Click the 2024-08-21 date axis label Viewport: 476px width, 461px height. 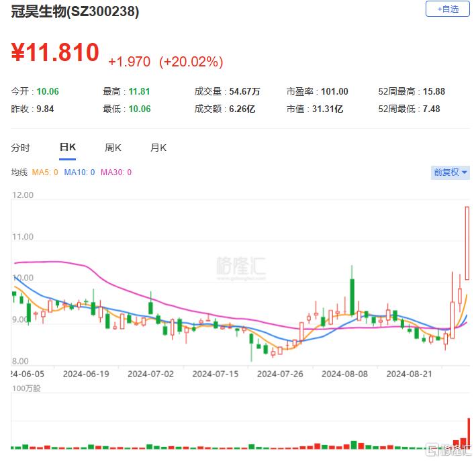click(410, 374)
